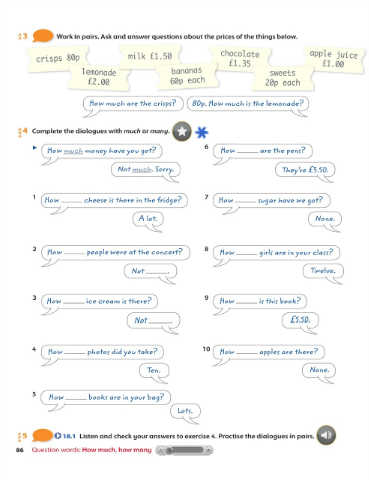The height and width of the screenshot is (480, 370).
Task: Click the 18.1 audio track play icon
Action: click(58, 436)
